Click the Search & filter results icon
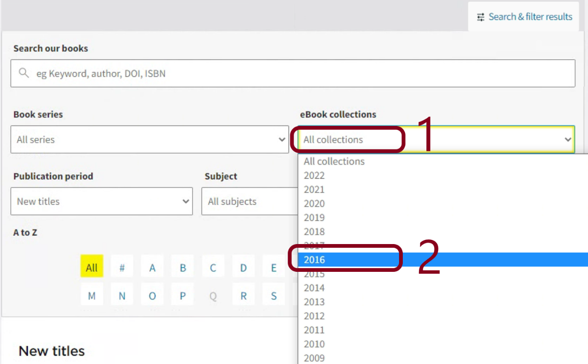The height and width of the screenshot is (364, 588). point(481,17)
